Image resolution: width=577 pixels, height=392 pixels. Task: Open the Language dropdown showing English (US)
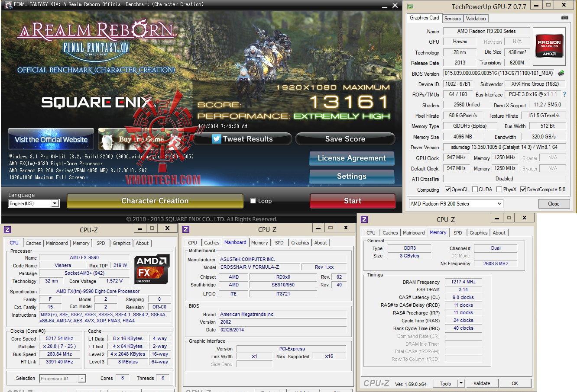(x=33, y=203)
